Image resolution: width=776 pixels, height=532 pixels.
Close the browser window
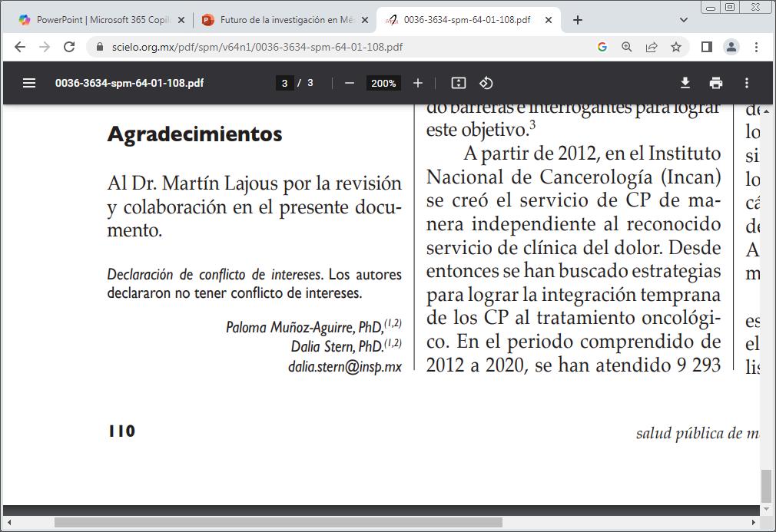click(x=755, y=7)
